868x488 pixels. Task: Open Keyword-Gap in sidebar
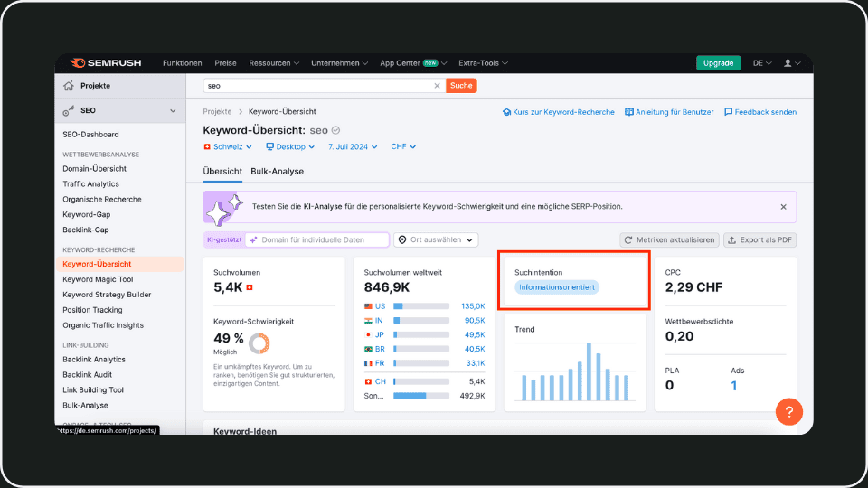coord(87,215)
